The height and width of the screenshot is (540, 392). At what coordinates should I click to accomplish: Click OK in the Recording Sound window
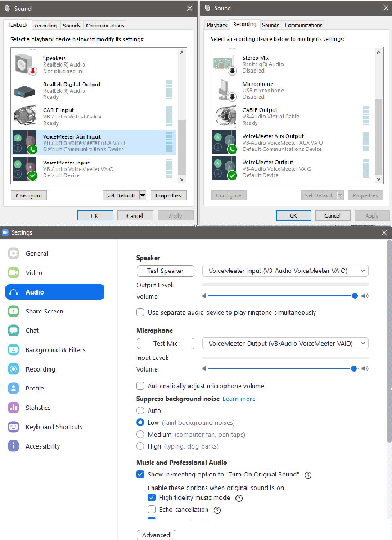[x=293, y=216]
